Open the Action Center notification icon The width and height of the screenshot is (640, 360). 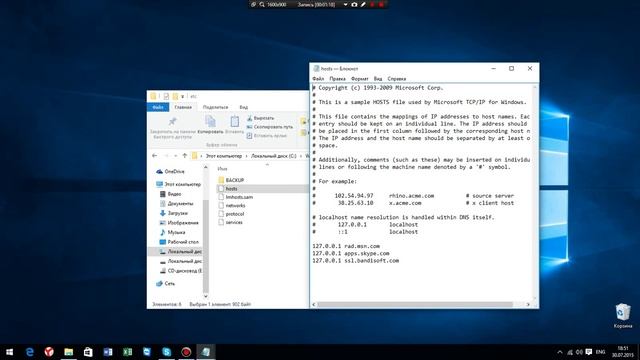click(589, 352)
